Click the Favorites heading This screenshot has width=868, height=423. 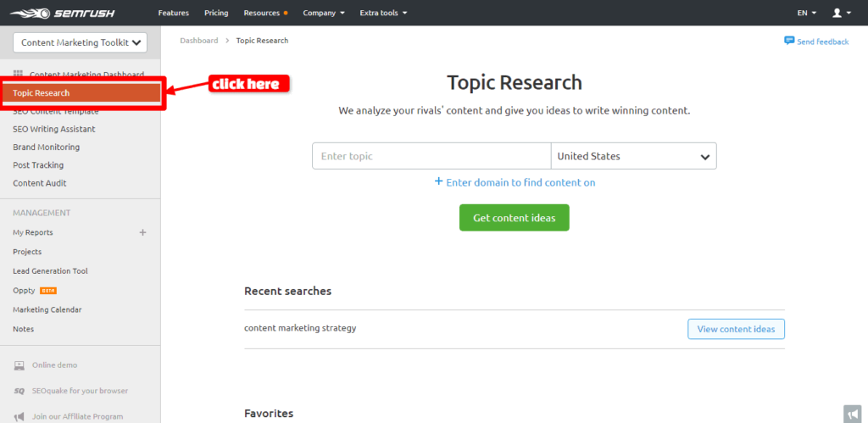(269, 413)
